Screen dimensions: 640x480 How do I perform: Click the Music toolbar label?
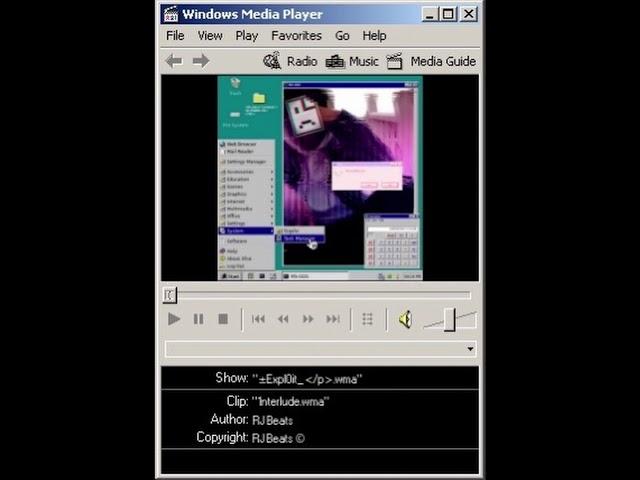(x=363, y=62)
